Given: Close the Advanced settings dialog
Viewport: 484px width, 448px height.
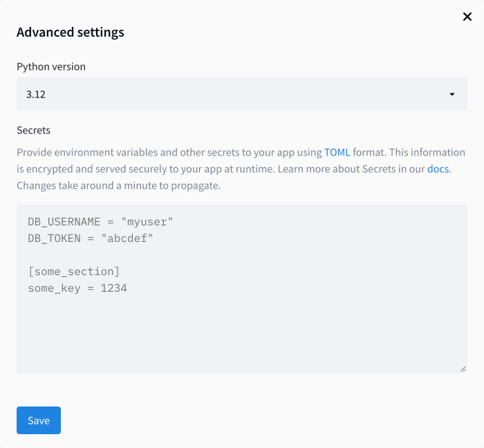Looking at the screenshot, I should 467,17.
